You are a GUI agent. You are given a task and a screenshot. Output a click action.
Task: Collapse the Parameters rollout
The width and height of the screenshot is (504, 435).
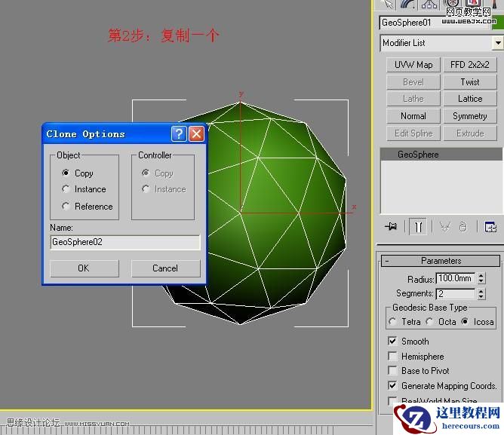(441, 261)
